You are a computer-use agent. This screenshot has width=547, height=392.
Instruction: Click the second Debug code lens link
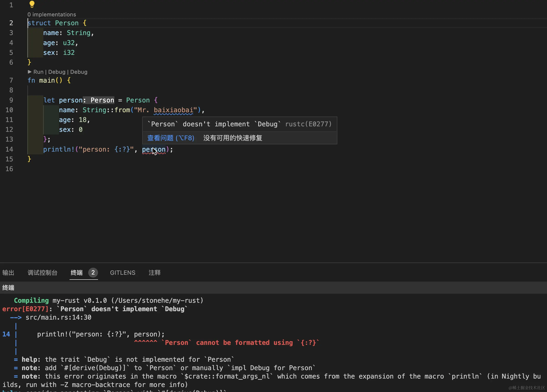click(79, 72)
